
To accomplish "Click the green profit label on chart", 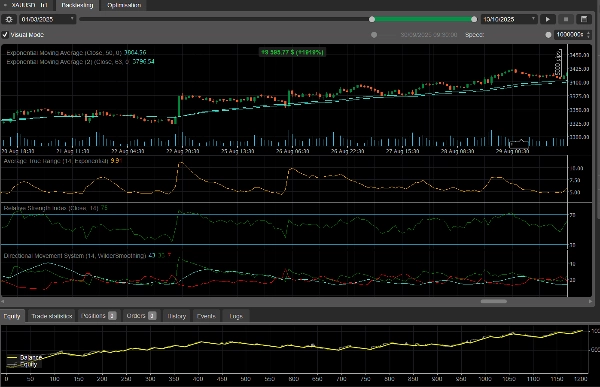I will [x=292, y=52].
